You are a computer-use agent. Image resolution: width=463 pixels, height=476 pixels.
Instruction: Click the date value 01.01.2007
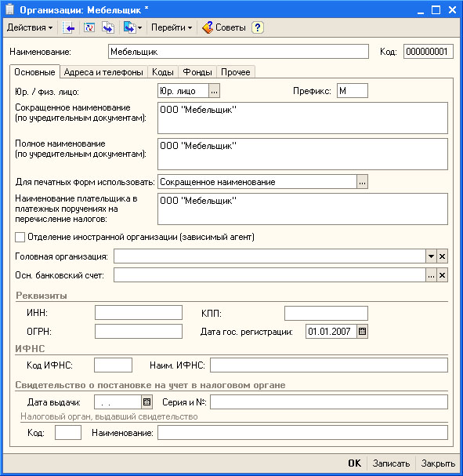(329, 331)
